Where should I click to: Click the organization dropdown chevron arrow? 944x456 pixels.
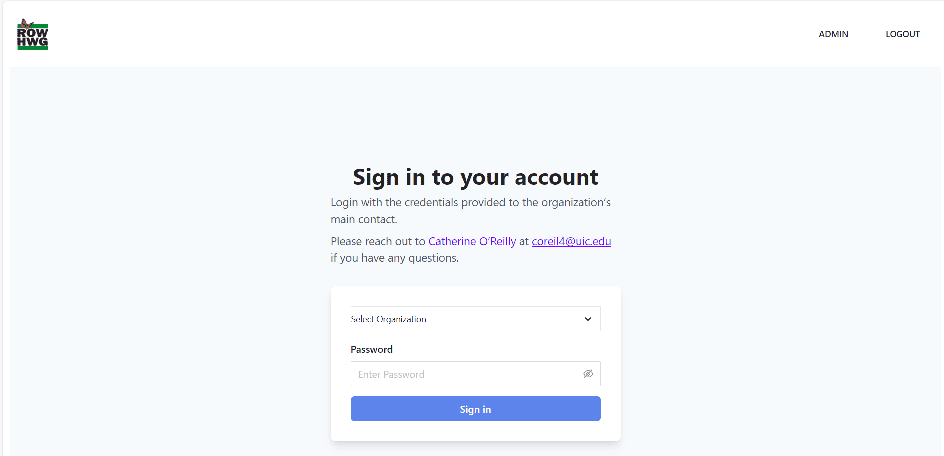click(588, 319)
